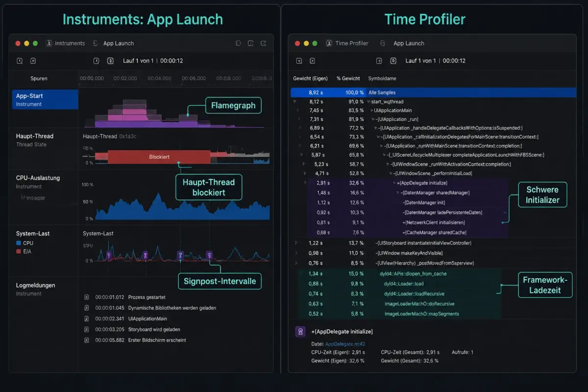Select the App-Start instrument track
This screenshot has width=588, height=392.
coord(45,99)
